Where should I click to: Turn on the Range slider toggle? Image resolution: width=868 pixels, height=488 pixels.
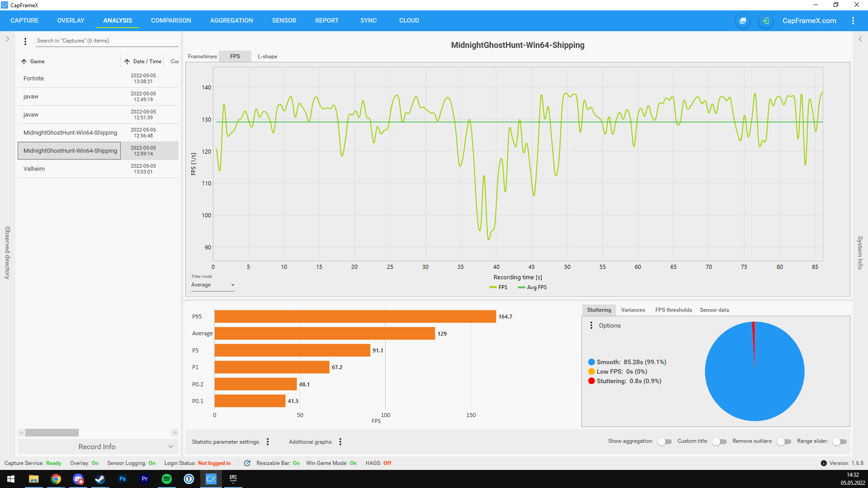click(839, 441)
